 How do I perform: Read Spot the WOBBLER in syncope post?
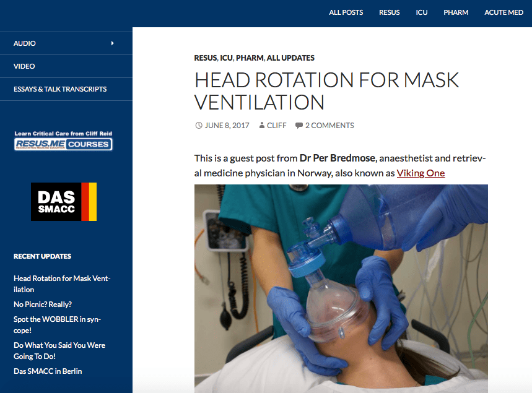pyautogui.click(x=57, y=325)
